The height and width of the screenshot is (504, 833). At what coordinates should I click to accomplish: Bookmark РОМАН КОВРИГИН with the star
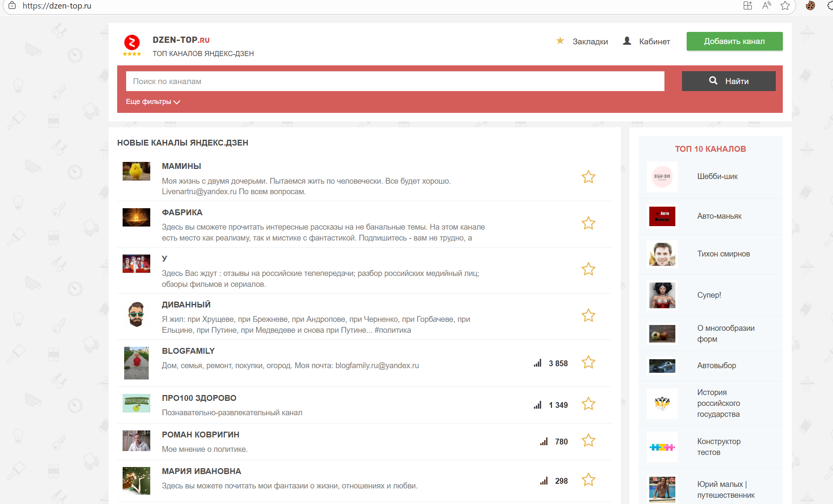click(588, 440)
